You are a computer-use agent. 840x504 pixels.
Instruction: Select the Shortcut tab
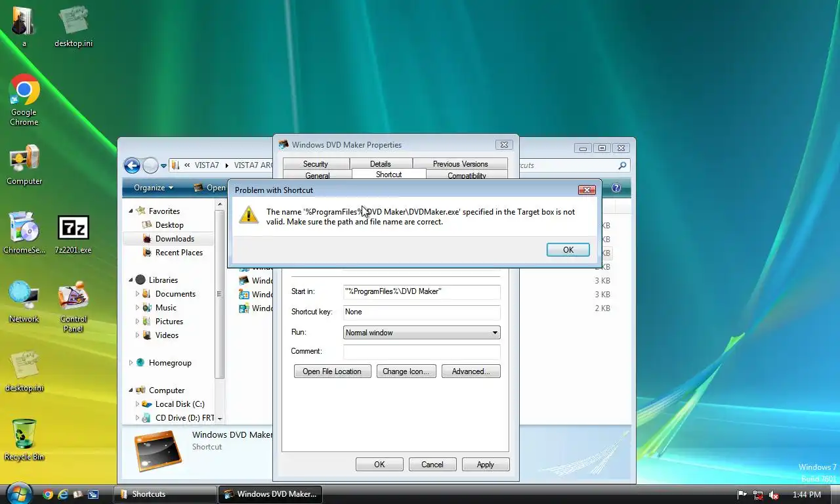[389, 175]
